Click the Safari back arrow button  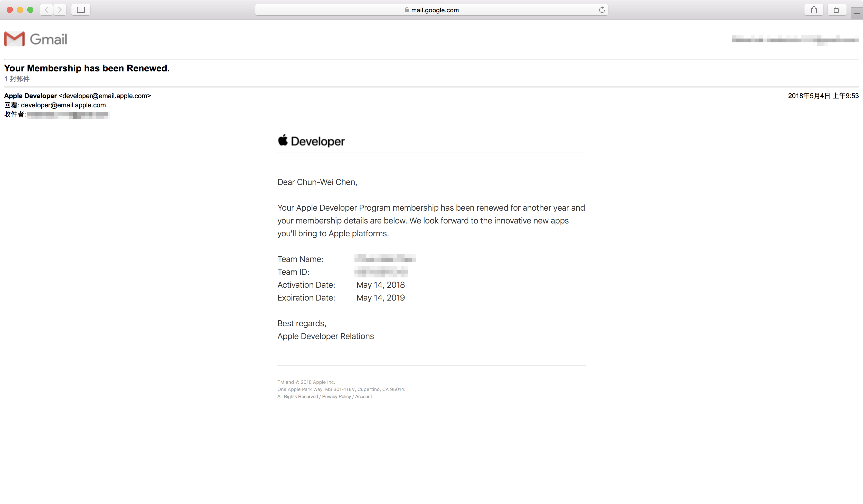46,10
